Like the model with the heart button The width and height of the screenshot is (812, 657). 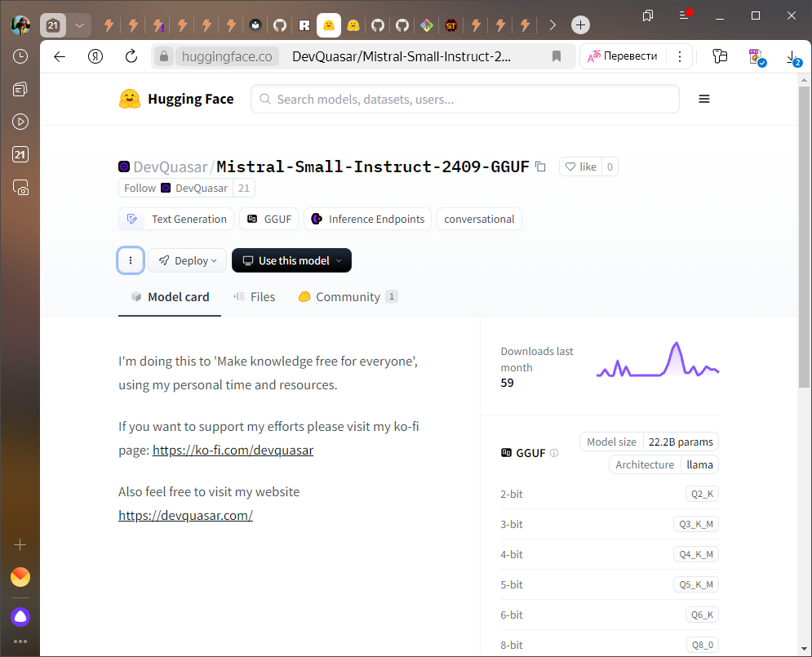point(581,166)
